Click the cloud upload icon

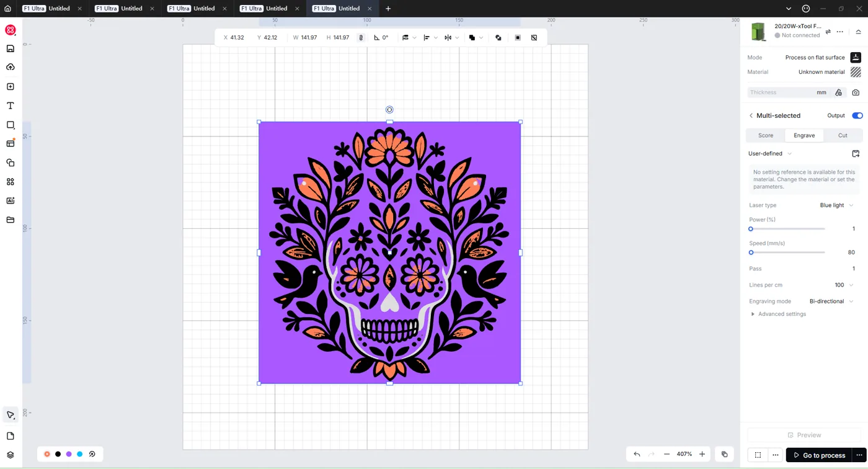(10, 67)
